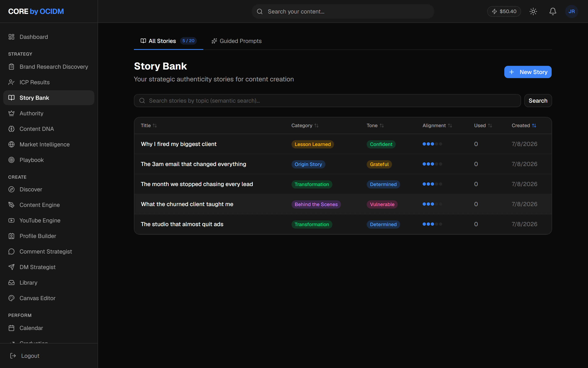The height and width of the screenshot is (368, 588).
Task: Click alignment dots for '3am email' story
Action: (x=432, y=164)
